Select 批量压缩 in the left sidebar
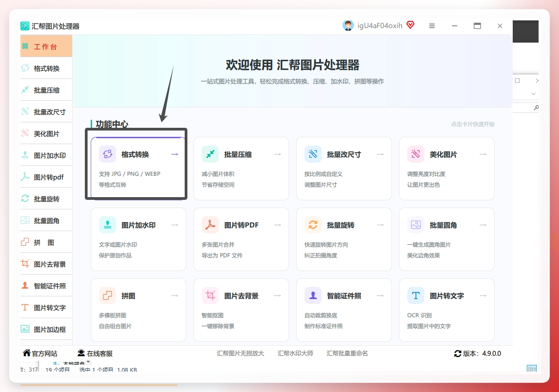 click(46, 90)
